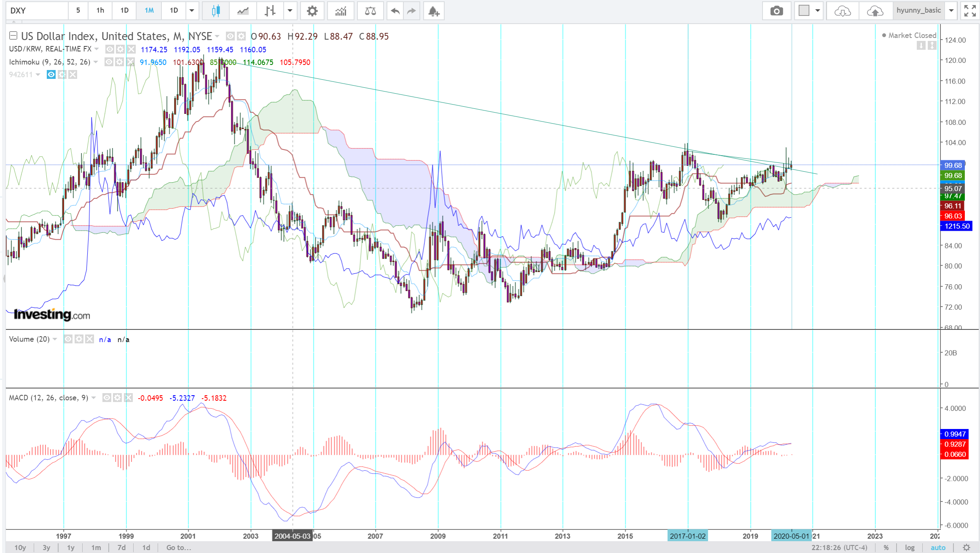980x553 pixels.
Task: Switch to the area chart style
Action: (x=243, y=11)
